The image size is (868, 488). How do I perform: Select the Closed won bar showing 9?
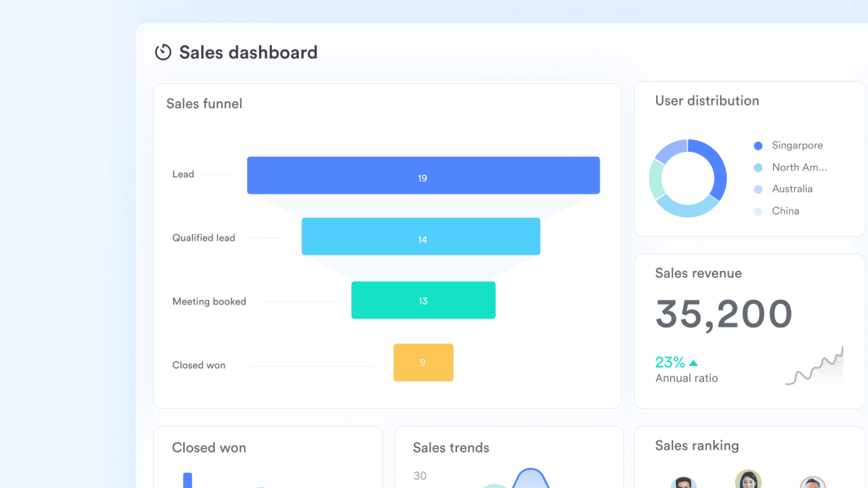(x=423, y=362)
